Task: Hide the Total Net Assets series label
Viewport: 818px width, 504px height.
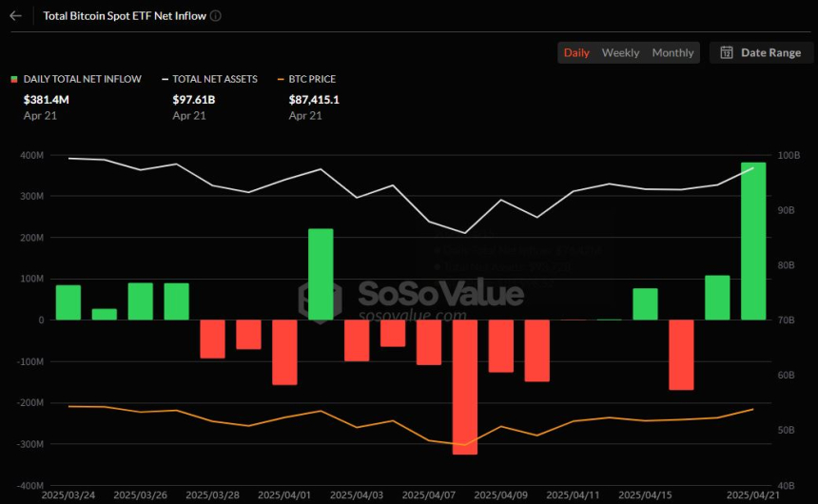Action: point(214,80)
